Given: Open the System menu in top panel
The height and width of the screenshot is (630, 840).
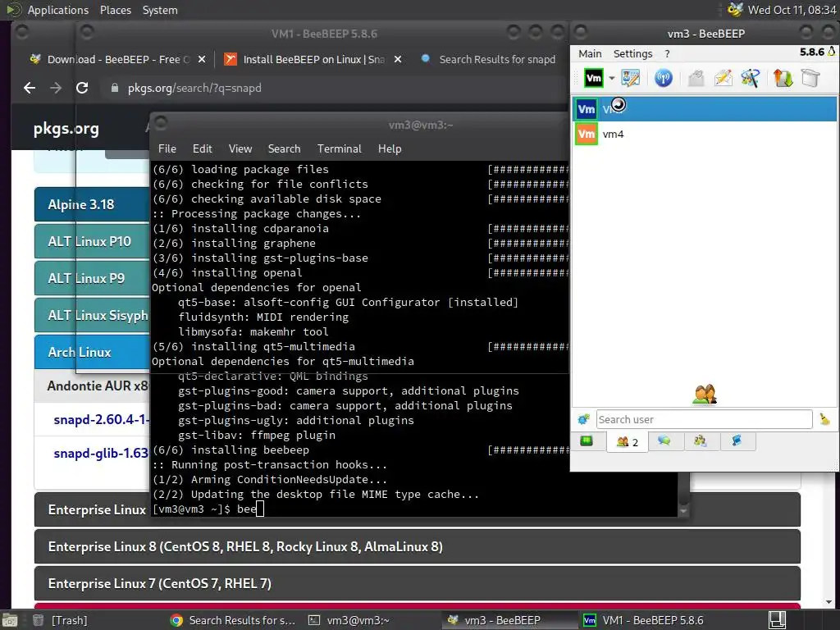Looking at the screenshot, I should click(160, 10).
